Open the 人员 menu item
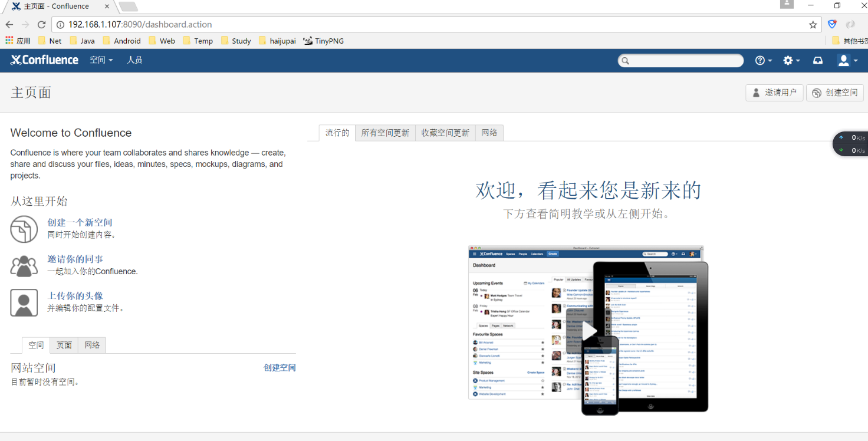This screenshot has width=868, height=441. [x=134, y=60]
